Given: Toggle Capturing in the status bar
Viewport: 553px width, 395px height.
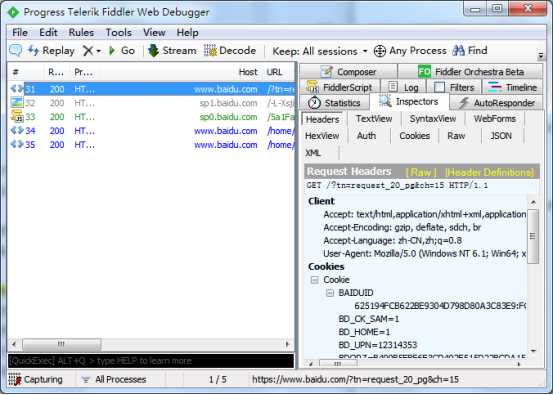Looking at the screenshot, I should tap(36, 380).
